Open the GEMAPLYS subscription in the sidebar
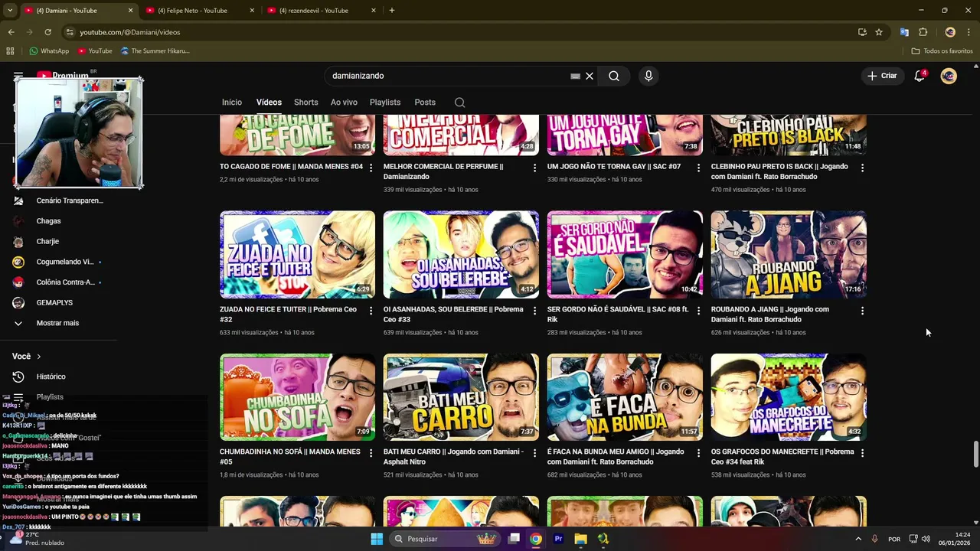The width and height of the screenshot is (980, 551). [x=54, y=303]
